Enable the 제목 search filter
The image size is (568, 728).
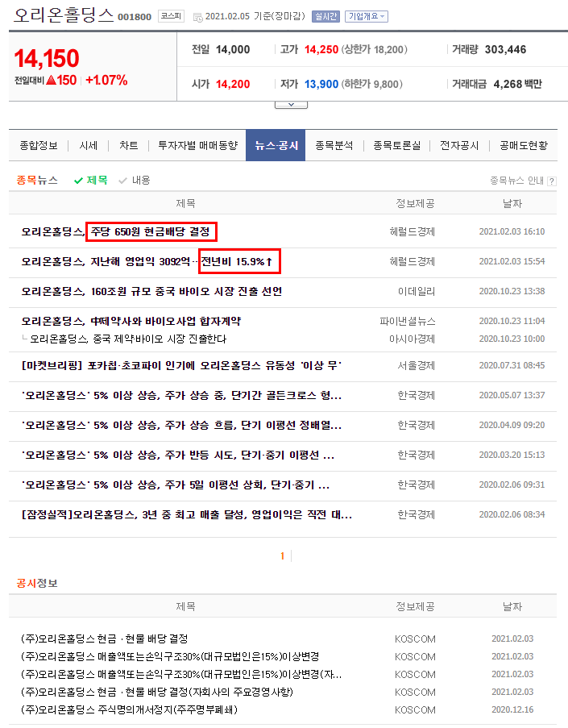[91, 180]
